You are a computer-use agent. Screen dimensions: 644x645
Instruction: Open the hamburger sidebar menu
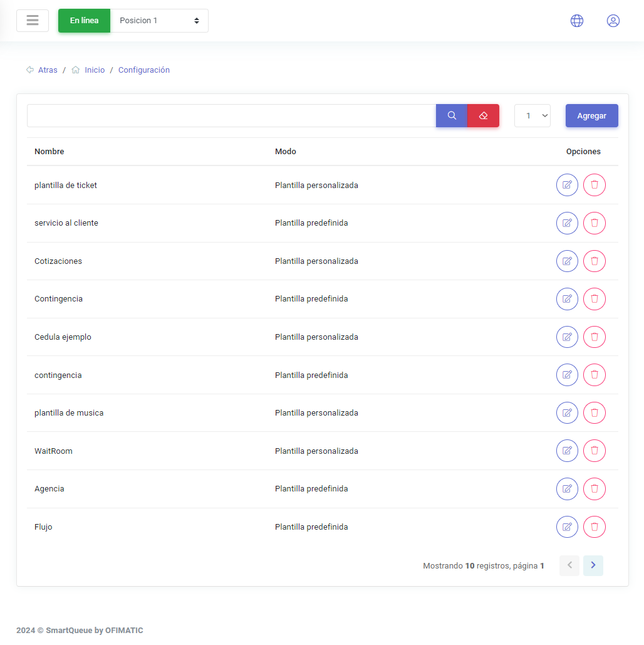click(x=33, y=21)
